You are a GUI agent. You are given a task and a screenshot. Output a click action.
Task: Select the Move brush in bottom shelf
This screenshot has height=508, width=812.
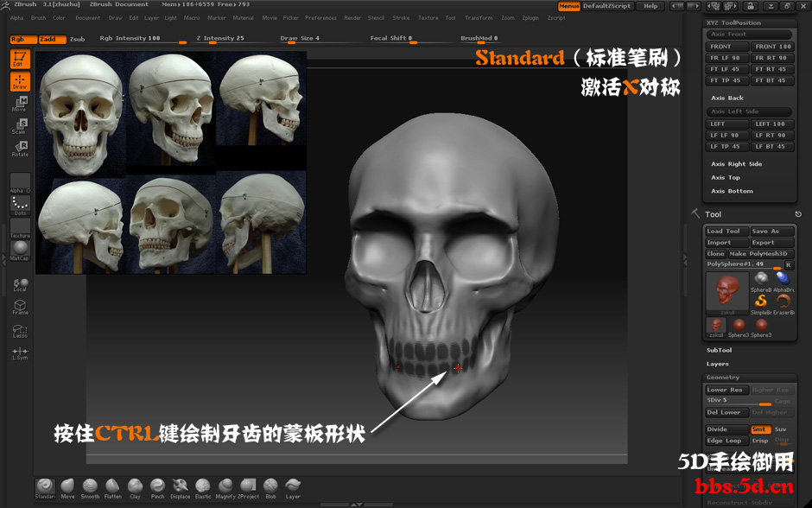click(67, 489)
